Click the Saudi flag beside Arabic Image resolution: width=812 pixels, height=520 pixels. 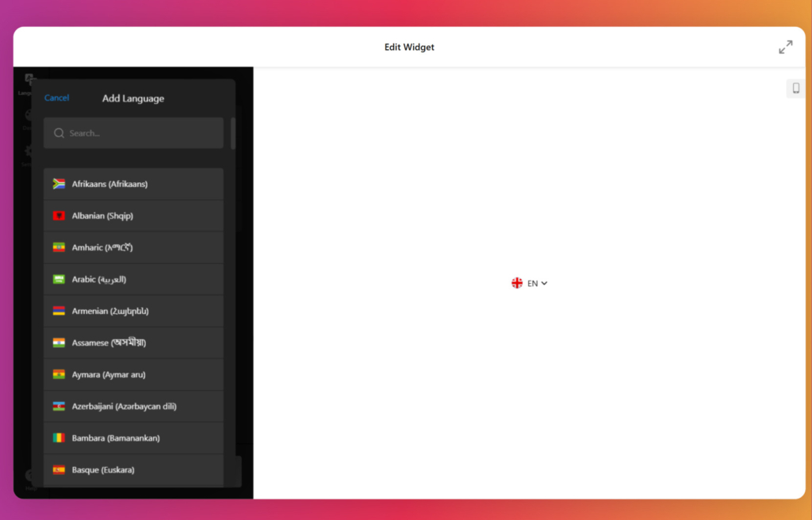click(x=59, y=279)
